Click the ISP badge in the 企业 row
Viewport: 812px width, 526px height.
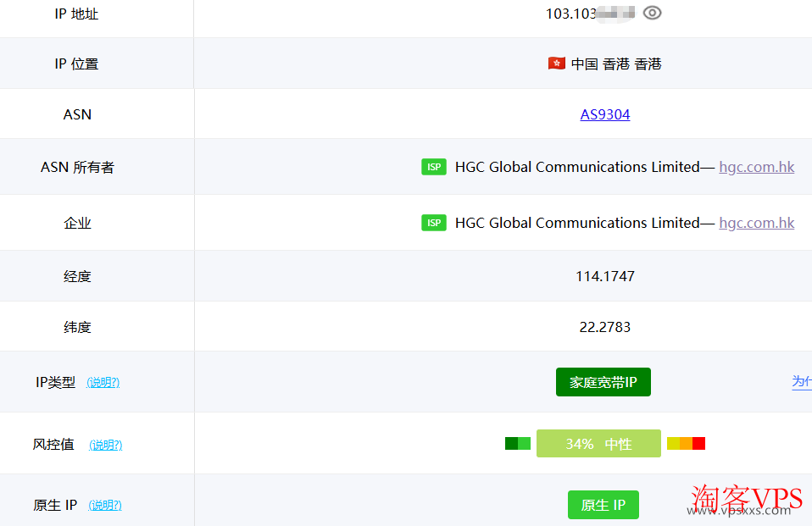tap(433, 222)
